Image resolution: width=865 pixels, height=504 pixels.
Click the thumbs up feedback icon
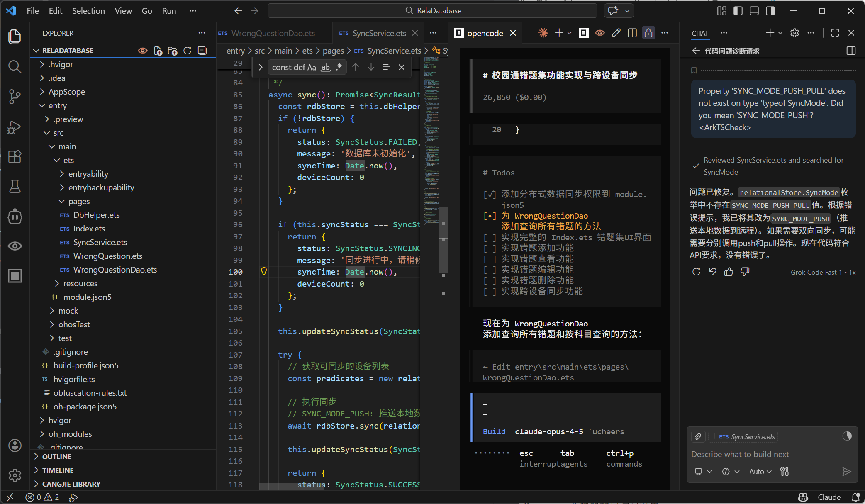(x=729, y=272)
